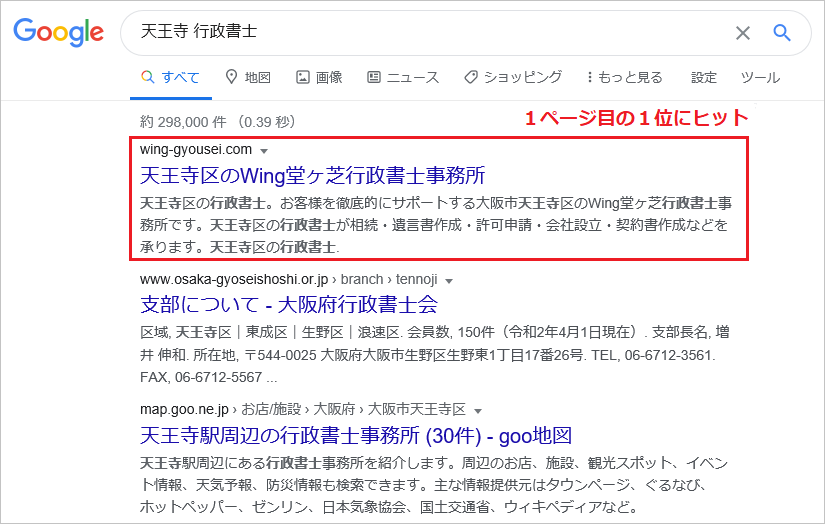The height and width of the screenshot is (524, 825).
Task: Open the ツール options
Action: (x=760, y=77)
